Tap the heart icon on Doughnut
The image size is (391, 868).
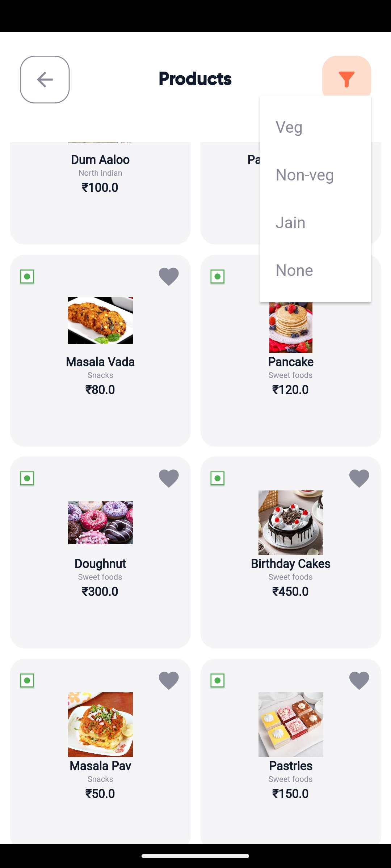coord(169,478)
